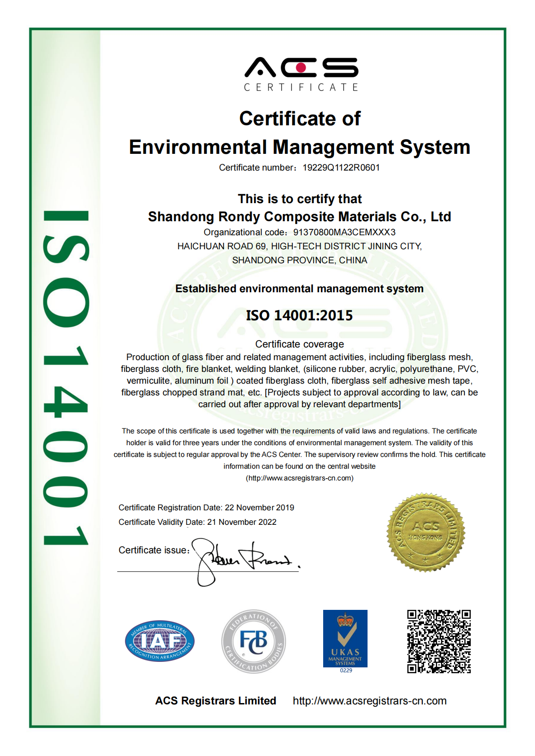Click the ACS logo at top

pyautogui.click(x=301, y=74)
